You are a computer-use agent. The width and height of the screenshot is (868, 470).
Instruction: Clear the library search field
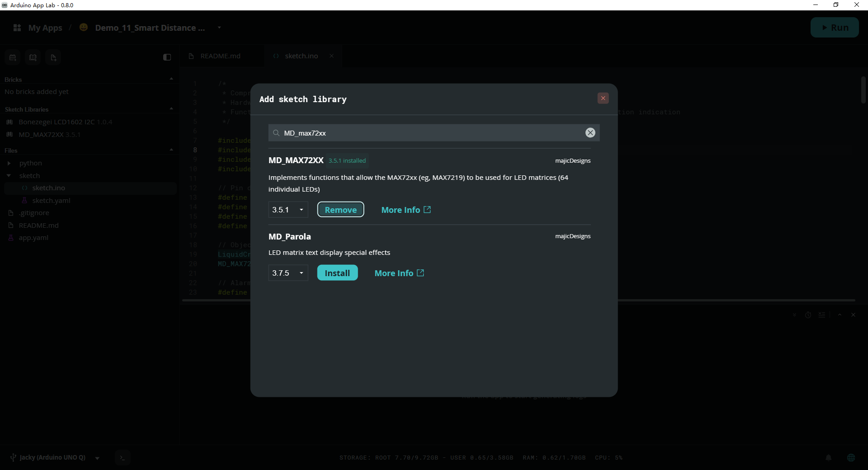[590, 132]
